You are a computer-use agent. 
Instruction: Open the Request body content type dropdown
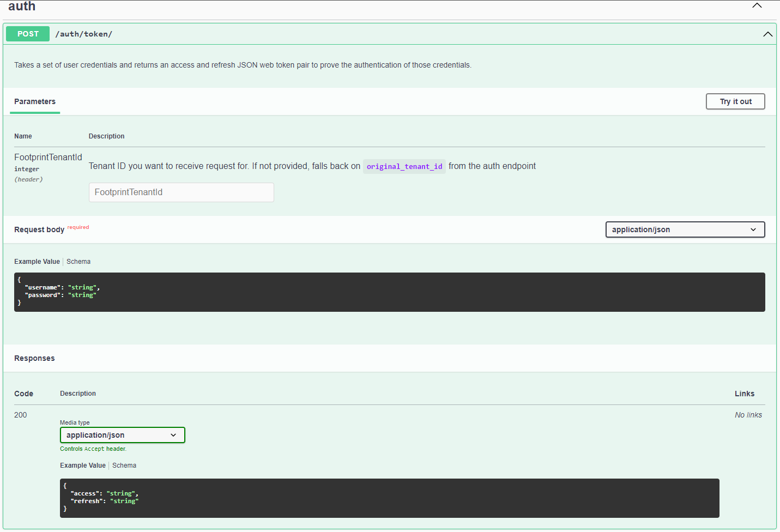click(685, 229)
